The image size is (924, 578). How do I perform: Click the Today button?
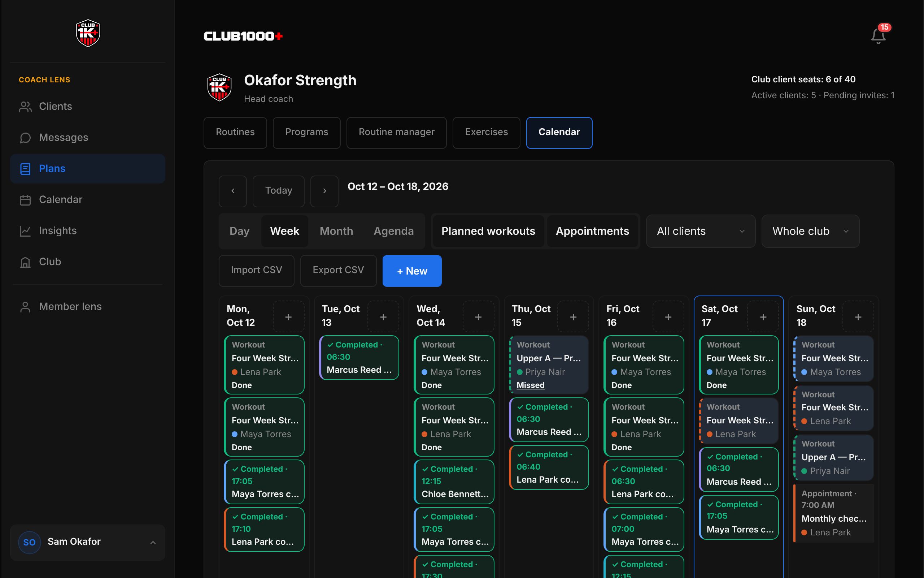279,191
